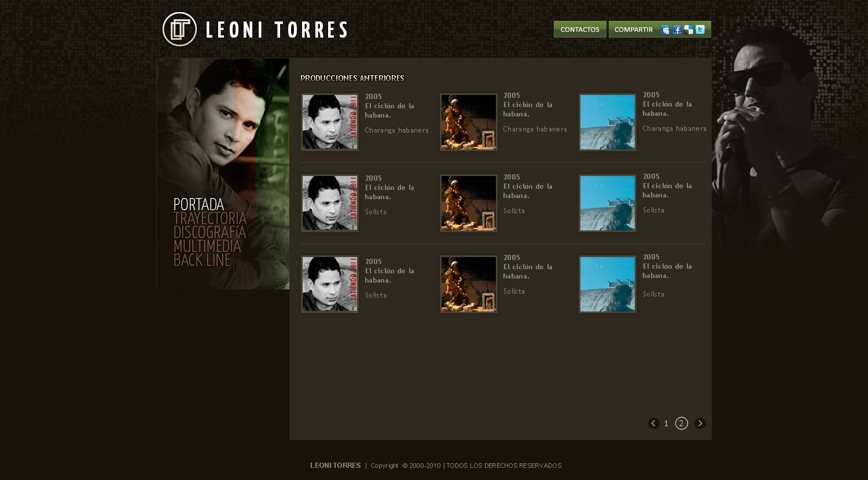Click third-row middle album title El ciclón
The height and width of the screenshot is (480, 868).
click(x=528, y=272)
